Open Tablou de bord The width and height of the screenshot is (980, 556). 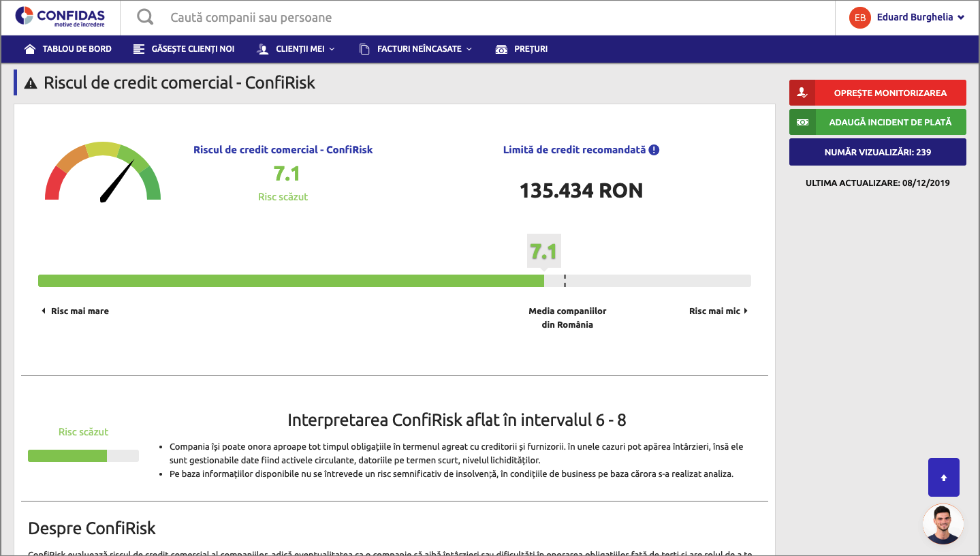pyautogui.click(x=77, y=49)
